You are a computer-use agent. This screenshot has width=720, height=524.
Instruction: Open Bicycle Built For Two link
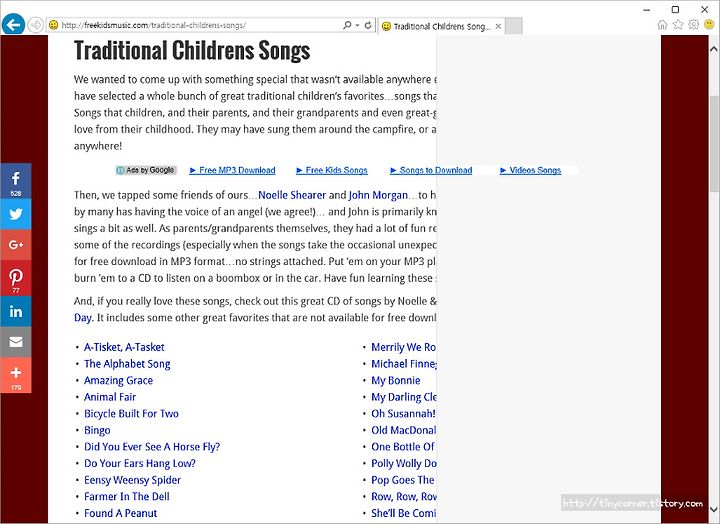pos(131,413)
